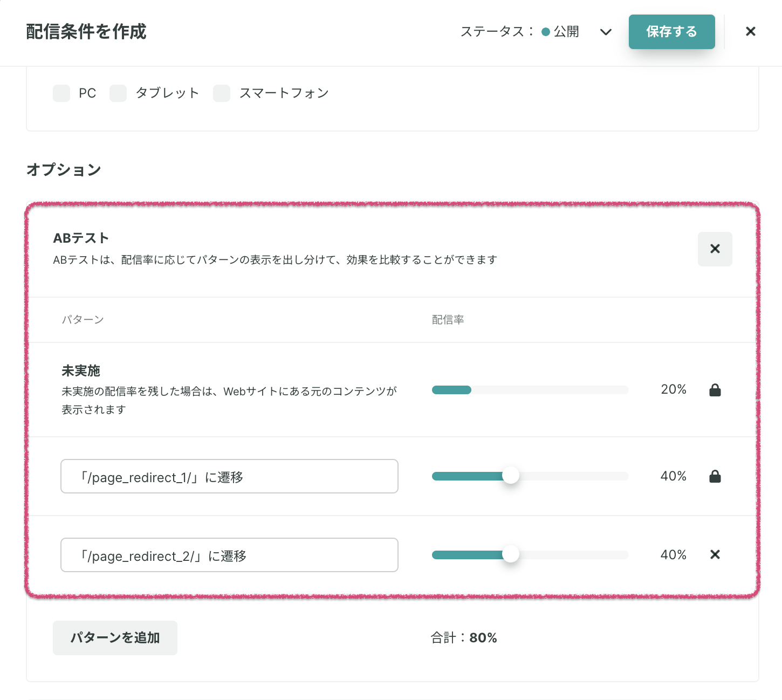Screen dimensions: 782x700
Task: Check the PC checkbox
Action: click(x=61, y=93)
